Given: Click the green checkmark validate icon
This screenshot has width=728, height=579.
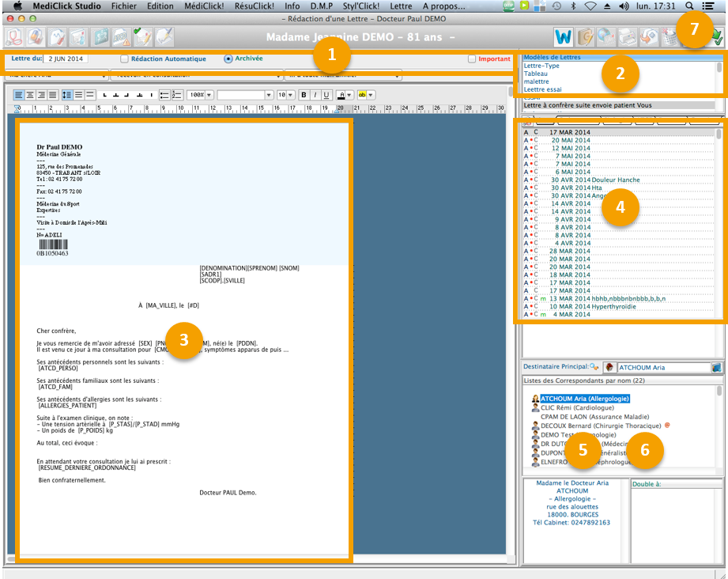Looking at the screenshot, I should point(718,36).
